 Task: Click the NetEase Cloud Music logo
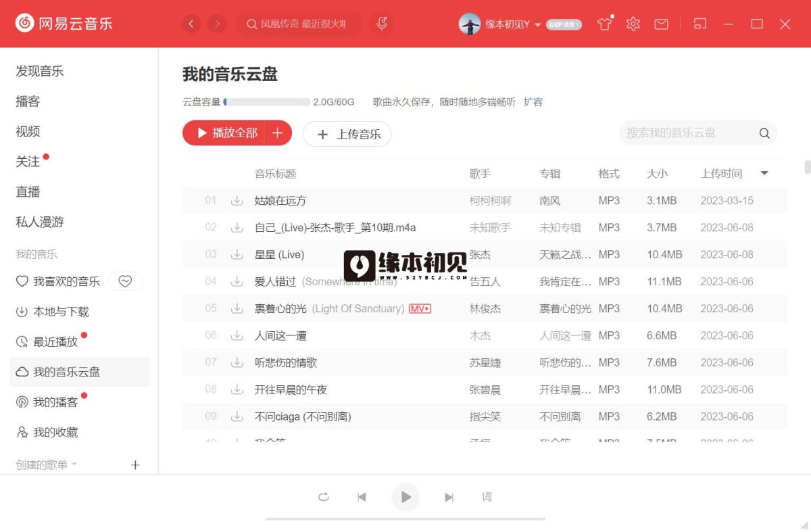(x=64, y=24)
